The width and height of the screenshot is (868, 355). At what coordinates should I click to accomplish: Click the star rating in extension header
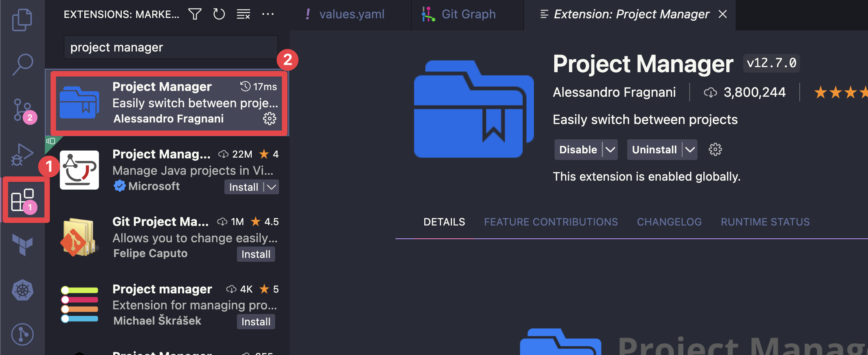841,92
